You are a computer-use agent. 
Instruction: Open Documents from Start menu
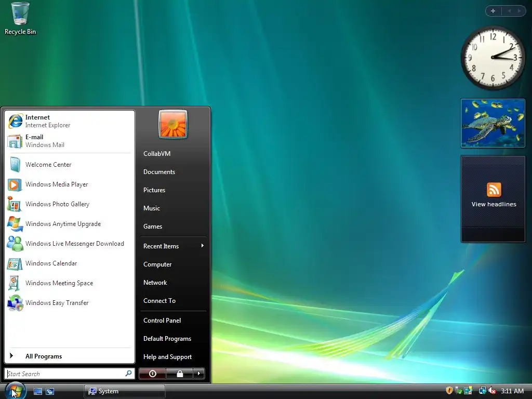174,172
